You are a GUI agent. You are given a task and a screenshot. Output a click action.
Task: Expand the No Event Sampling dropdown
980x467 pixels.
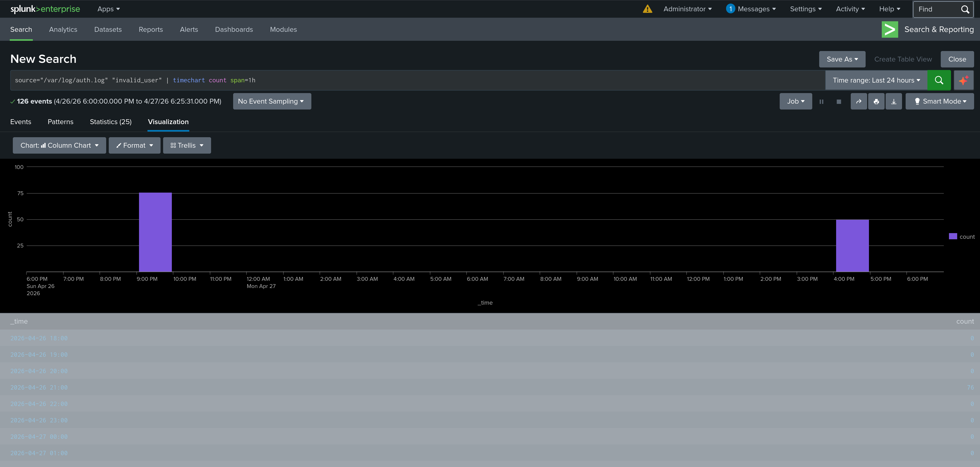[x=272, y=101]
